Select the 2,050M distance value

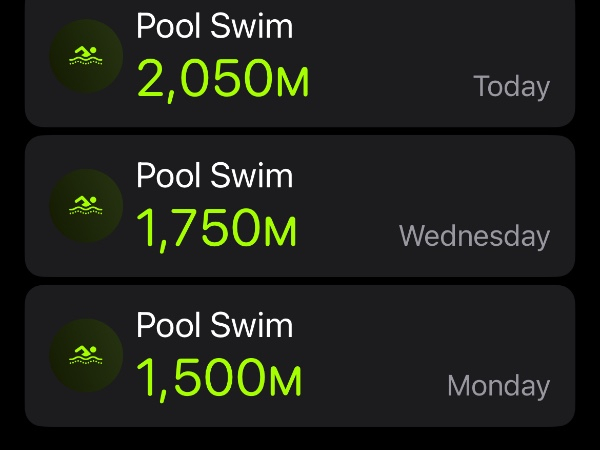(222, 80)
